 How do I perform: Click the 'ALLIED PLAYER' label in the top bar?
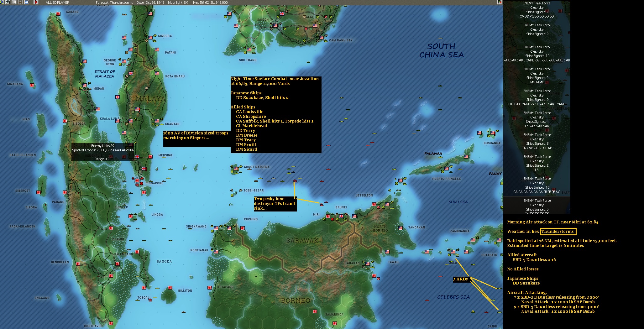tap(57, 3)
